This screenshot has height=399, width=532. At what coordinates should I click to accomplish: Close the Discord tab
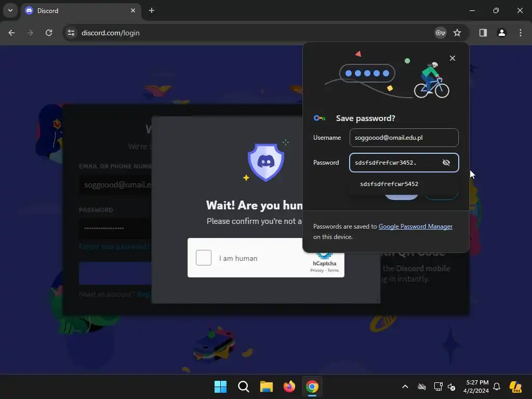(x=133, y=10)
